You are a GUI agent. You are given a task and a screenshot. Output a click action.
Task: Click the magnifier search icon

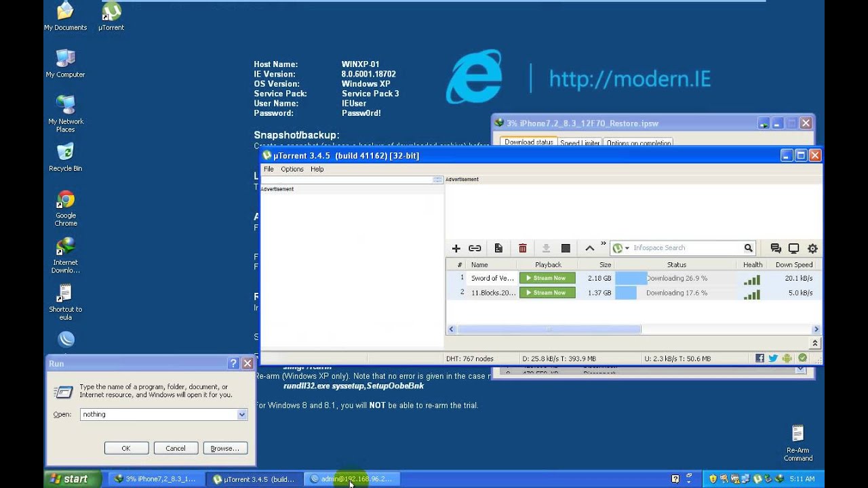(x=748, y=248)
